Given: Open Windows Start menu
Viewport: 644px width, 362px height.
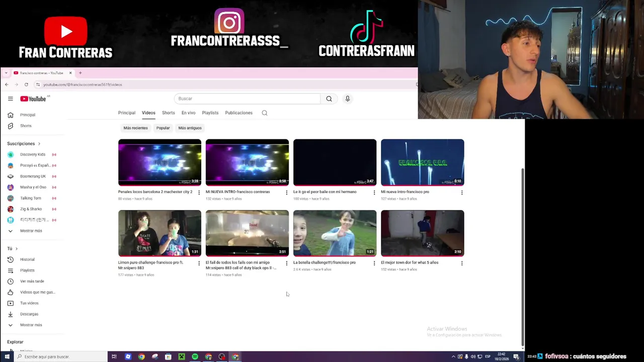Looking at the screenshot, I should point(7,356).
